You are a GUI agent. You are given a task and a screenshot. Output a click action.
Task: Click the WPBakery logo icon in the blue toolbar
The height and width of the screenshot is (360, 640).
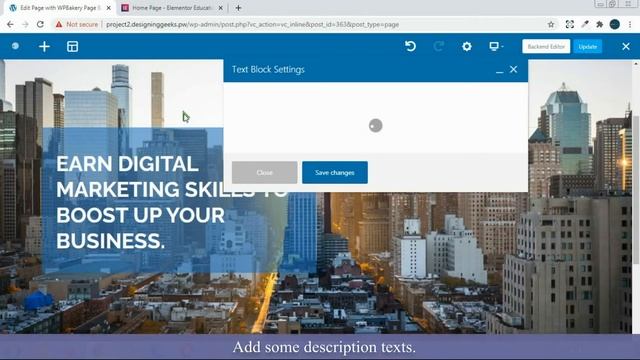(15, 46)
